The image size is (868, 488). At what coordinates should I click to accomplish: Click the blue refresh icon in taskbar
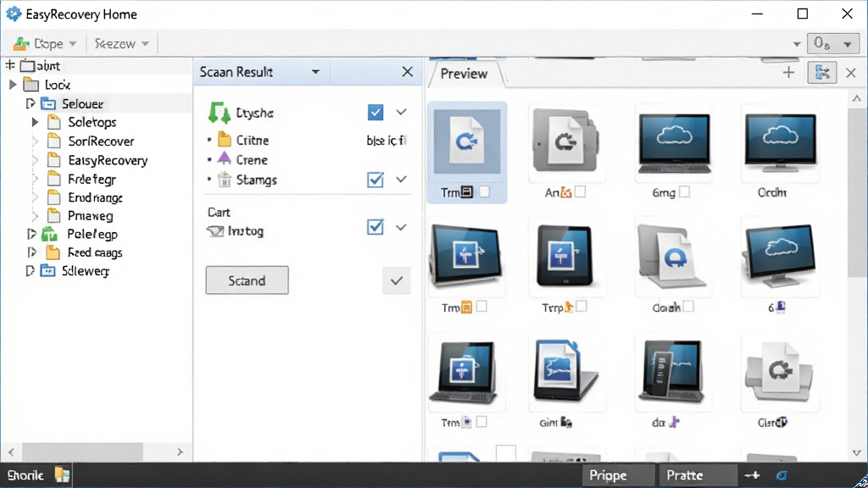click(x=781, y=475)
